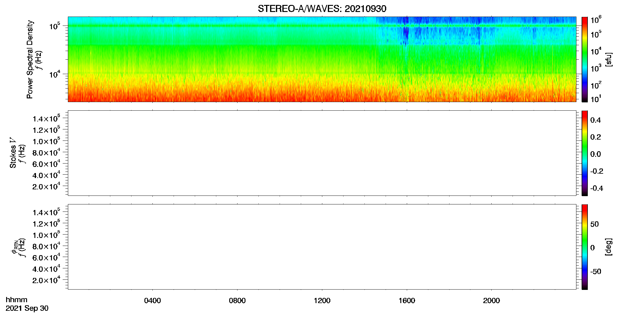
Task: Click the STEREO-A/WAVES: 20210930 plot title
Action: click(322, 9)
